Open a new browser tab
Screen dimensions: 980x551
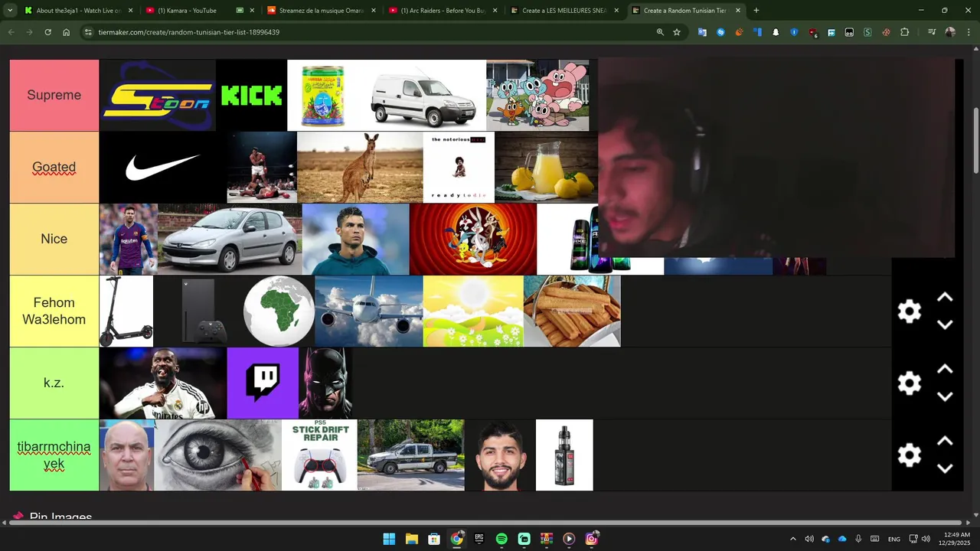(x=756, y=11)
